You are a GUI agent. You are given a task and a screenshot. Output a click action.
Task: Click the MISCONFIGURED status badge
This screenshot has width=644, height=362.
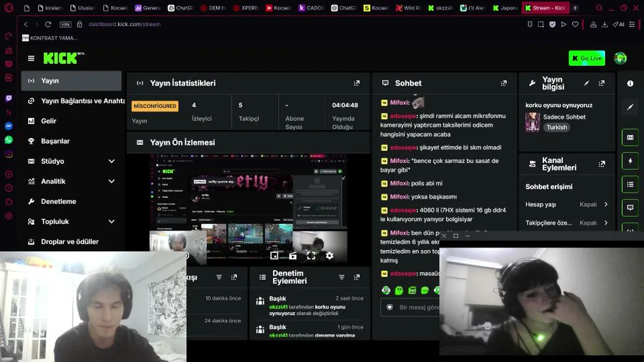(x=155, y=106)
